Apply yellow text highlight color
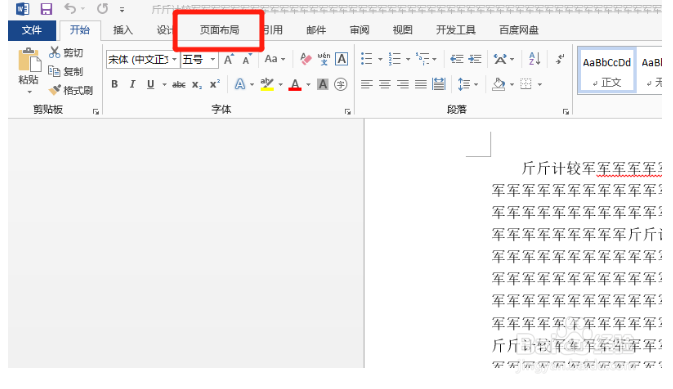Screen dimensions: 673x389 point(267,84)
